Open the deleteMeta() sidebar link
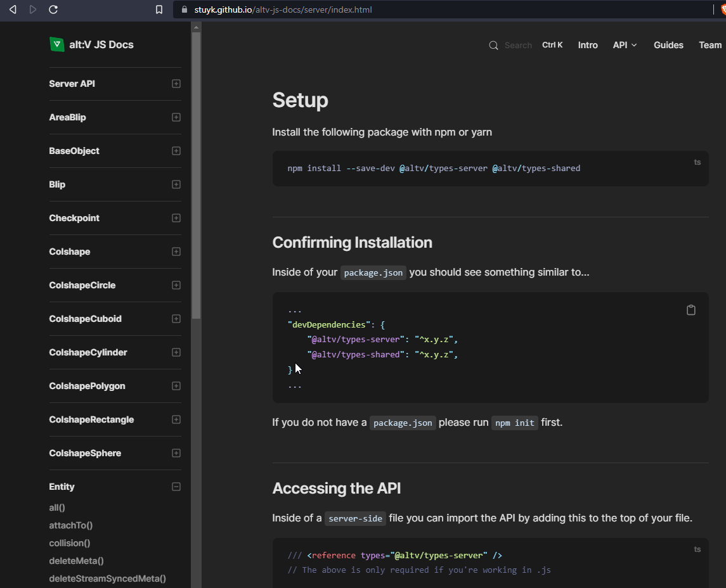The image size is (726, 588). [76, 561]
